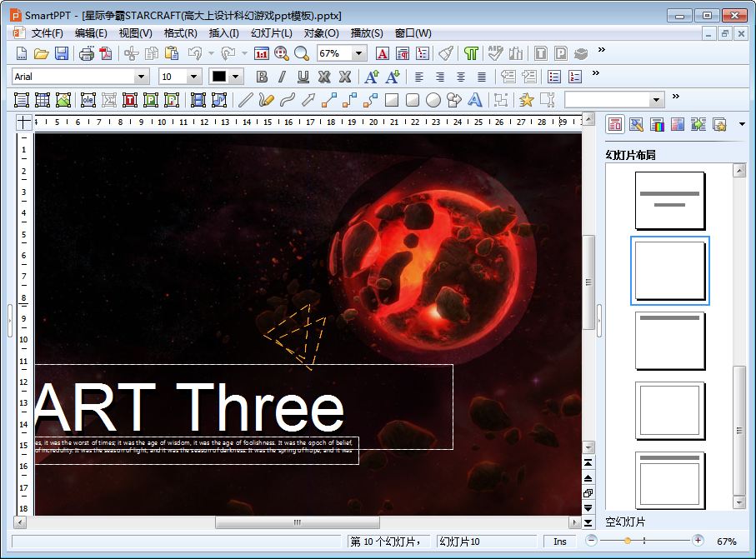
Task: Go to the next slide button
Action: point(588,507)
